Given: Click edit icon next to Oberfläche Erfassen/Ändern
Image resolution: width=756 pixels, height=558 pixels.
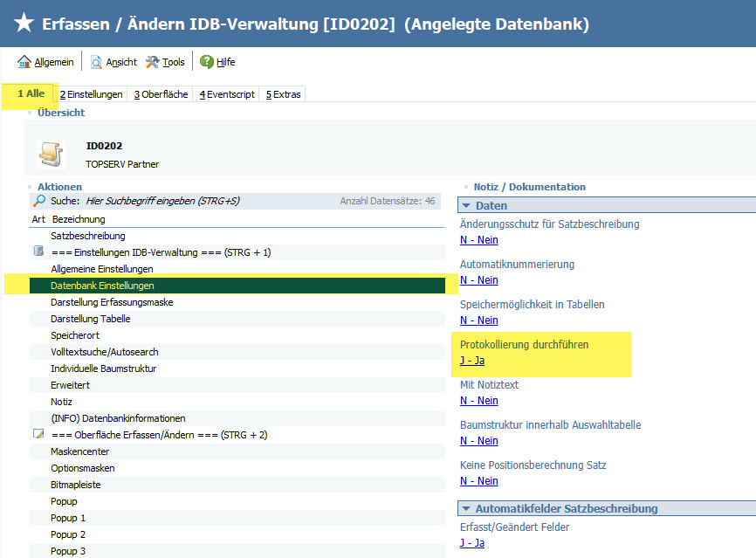Looking at the screenshot, I should [38, 435].
